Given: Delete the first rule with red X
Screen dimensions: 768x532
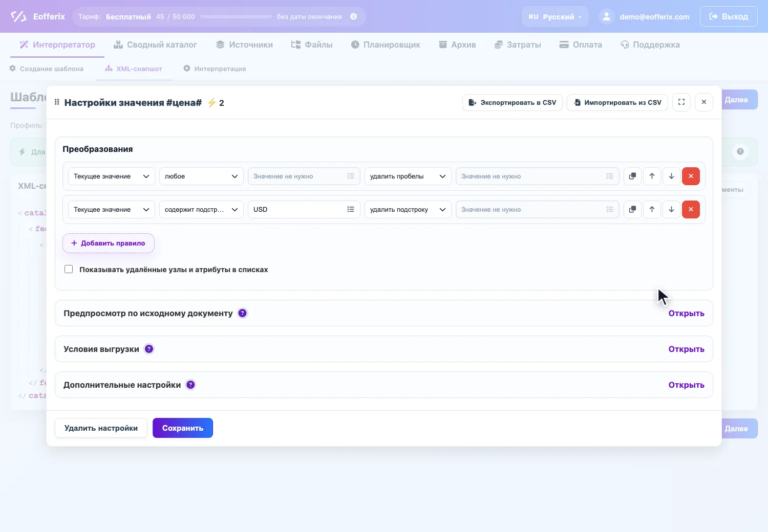Looking at the screenshot, I should (x=691, y=176).
